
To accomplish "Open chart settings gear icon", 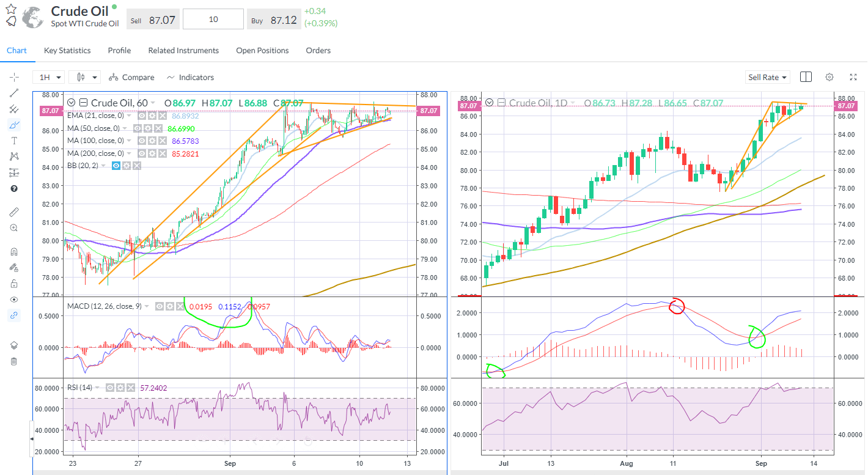I will click(829, 77).
